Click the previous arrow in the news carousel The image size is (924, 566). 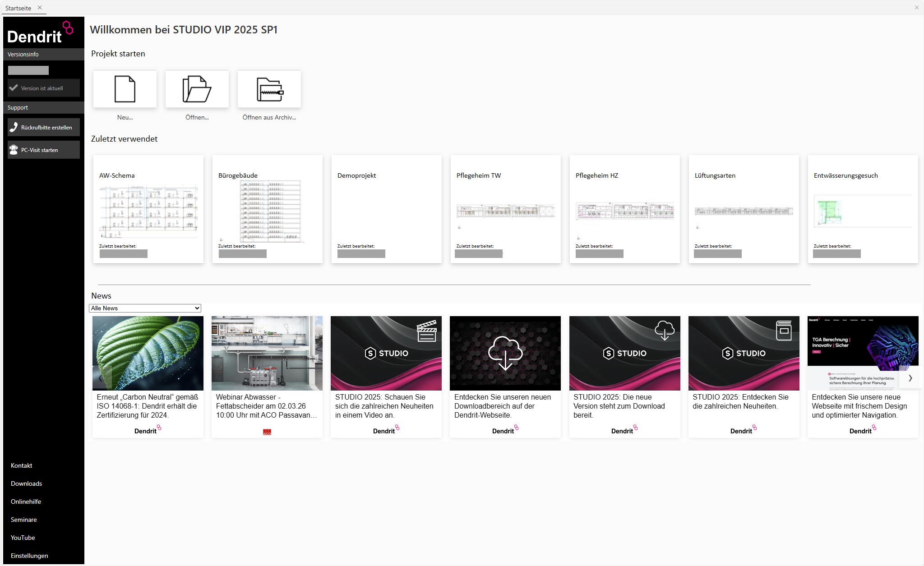click(x=100, y=378)
